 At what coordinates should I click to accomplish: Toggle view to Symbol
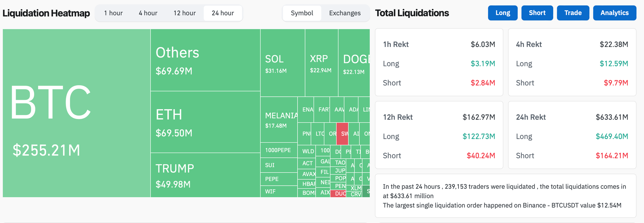[302, 13]
